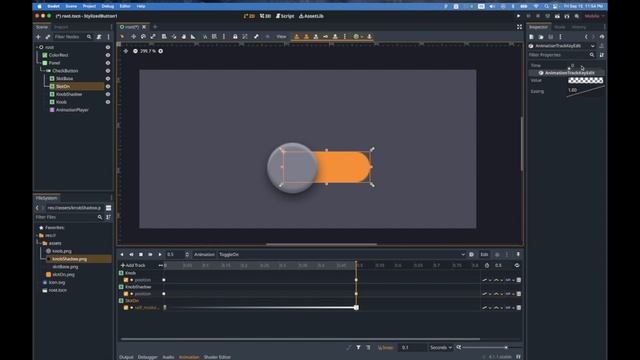Toggle visibility of Panel node

(x=108, y=63)
